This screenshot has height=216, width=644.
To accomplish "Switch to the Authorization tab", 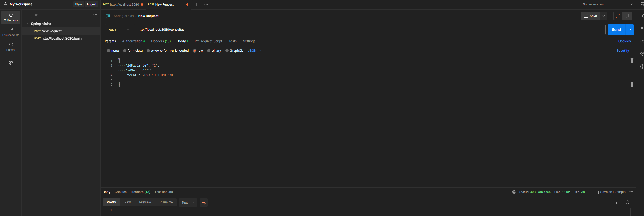I will coord(134,41).
